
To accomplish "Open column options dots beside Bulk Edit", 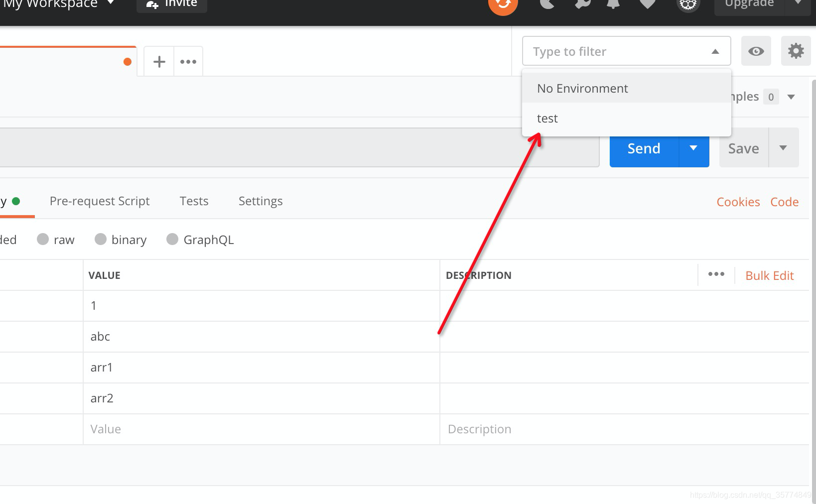I will 716,274.
